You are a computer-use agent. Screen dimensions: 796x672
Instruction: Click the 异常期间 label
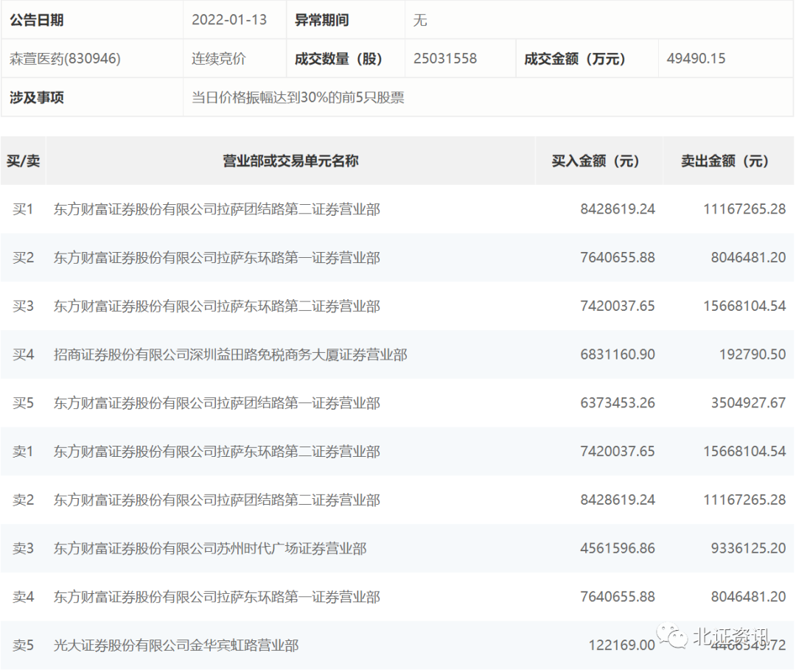(x=322, y=20)
